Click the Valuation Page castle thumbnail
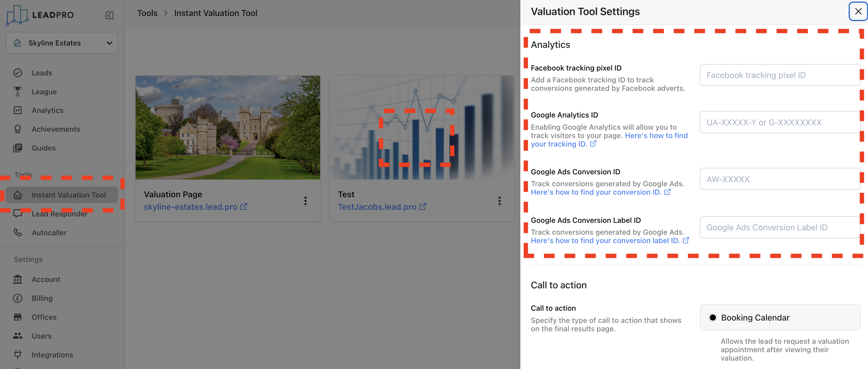The height and width of the screenshot is (369, 868). click(228, 128)
